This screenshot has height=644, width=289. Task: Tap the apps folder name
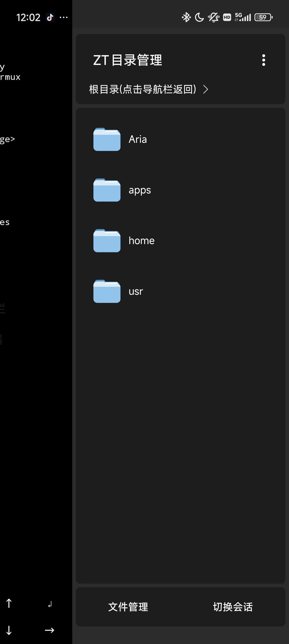pyautogui.click(x=140, y=191)
